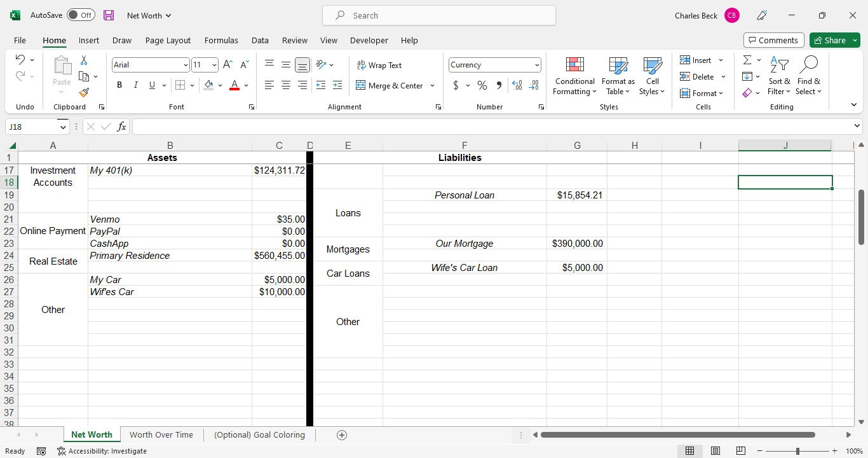This screenshot has width=868, height=458.
Task: Click the Save icon in title bar
Action: [109, 15]
